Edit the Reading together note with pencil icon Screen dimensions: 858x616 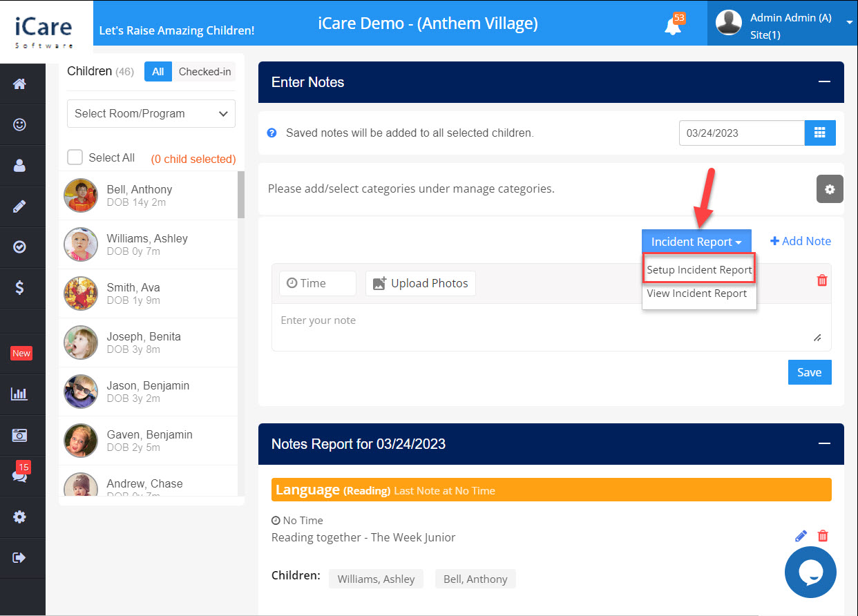tap(801, 536)
